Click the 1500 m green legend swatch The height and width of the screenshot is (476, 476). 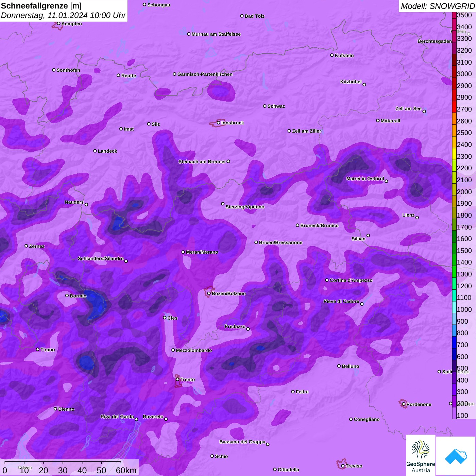pos(454,248)
